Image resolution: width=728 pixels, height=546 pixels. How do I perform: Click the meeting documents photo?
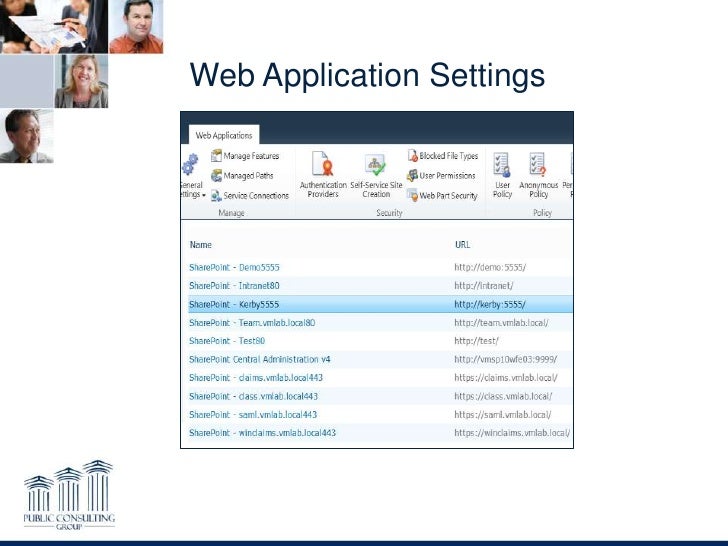[54, 26]
